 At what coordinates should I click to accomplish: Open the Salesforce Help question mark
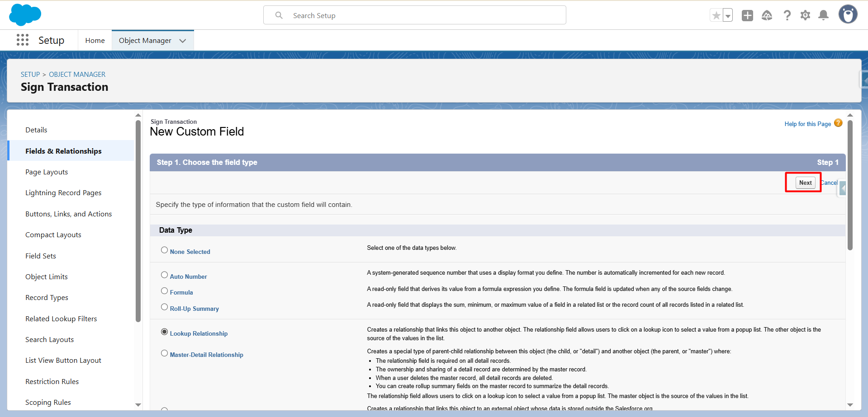787,16
